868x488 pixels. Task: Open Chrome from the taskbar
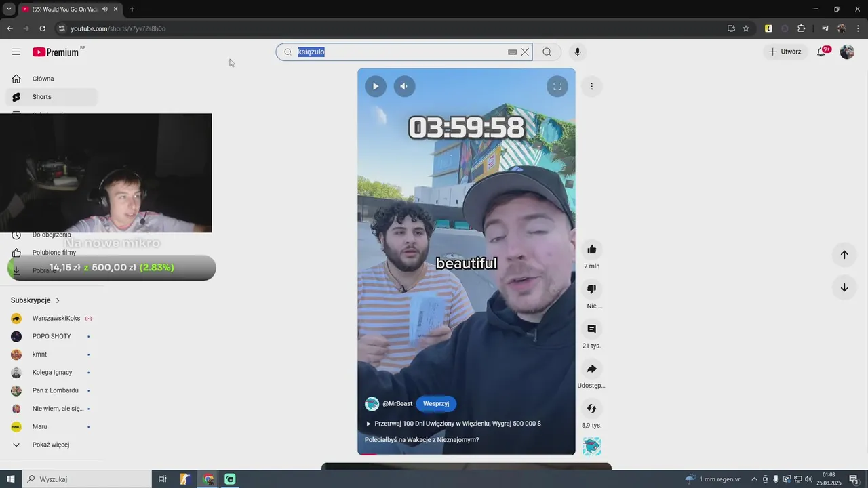(x=208, y=479)
